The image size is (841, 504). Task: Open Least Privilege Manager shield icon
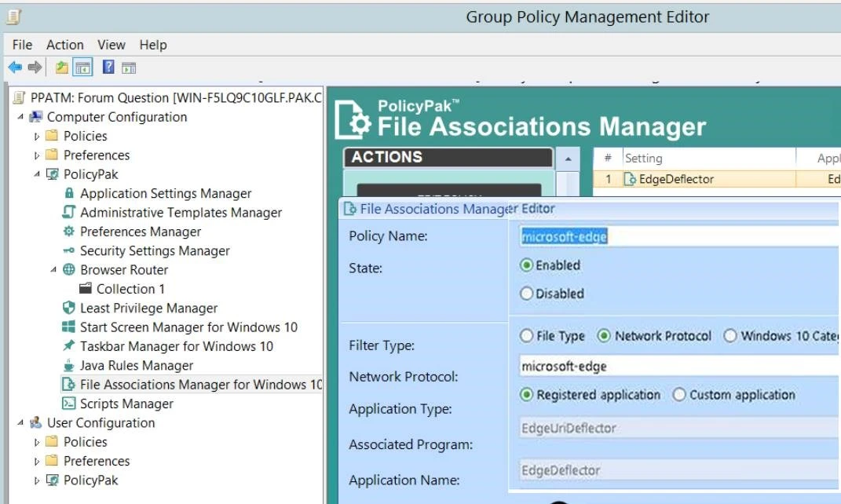click(68, 309)
